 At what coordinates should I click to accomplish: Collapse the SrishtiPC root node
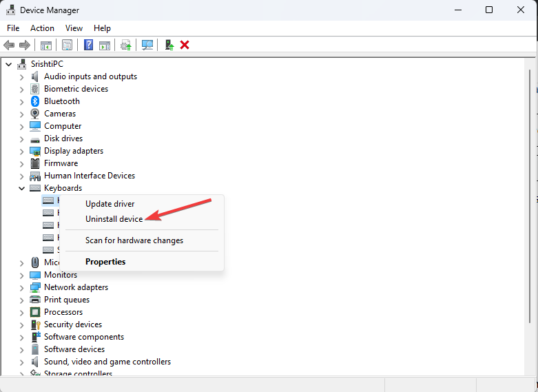coord(9,64)
